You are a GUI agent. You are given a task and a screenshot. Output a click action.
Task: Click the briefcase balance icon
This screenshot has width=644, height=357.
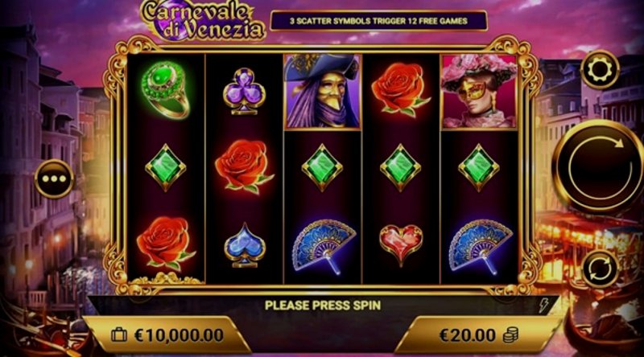click(x=119, y=334)
